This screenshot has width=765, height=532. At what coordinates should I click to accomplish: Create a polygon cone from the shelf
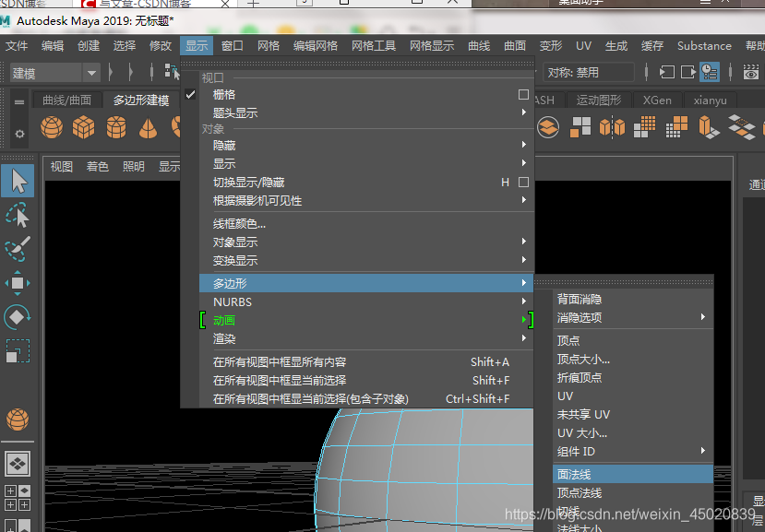pos(148,127)
